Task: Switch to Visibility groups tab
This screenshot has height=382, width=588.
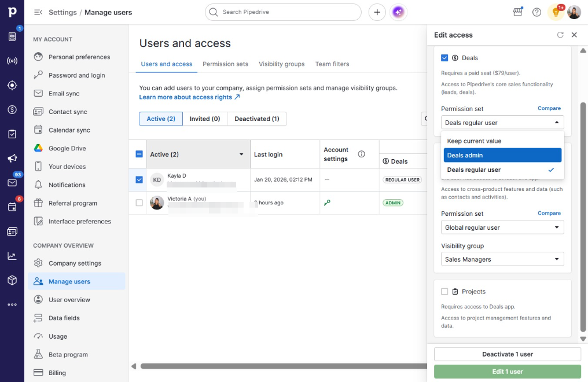Action: point(282,64)
